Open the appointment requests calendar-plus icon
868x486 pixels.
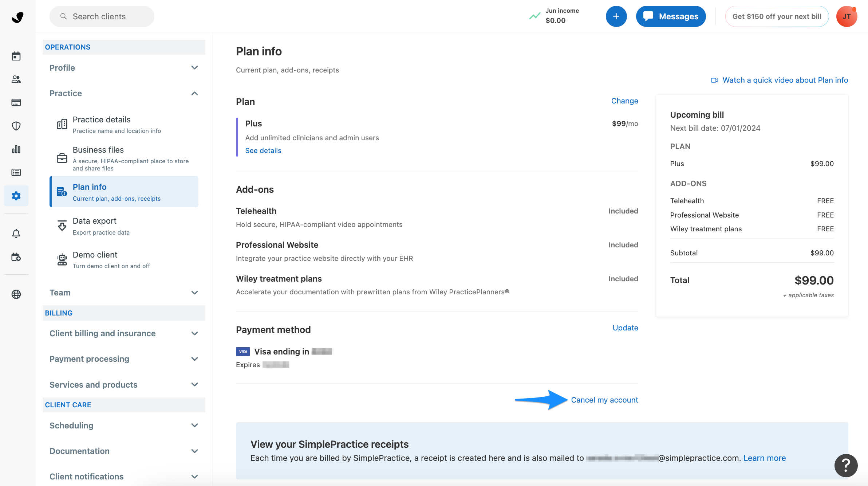16,257
